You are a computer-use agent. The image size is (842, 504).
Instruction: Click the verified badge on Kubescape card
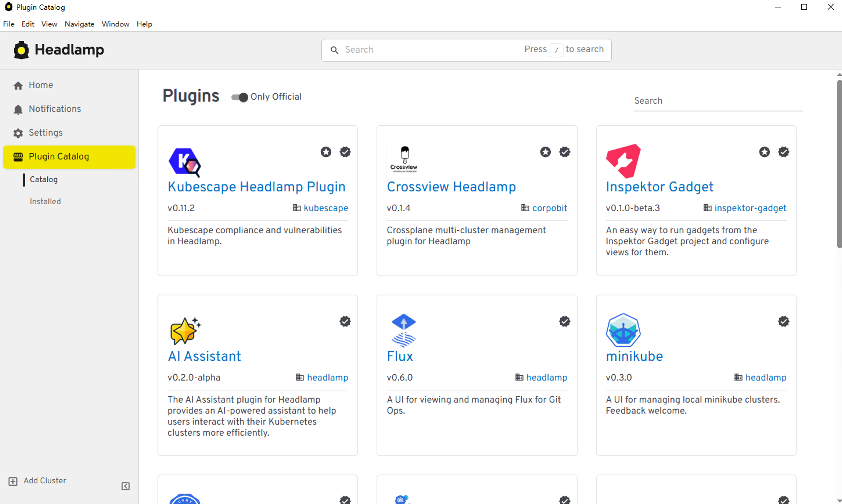345,152
